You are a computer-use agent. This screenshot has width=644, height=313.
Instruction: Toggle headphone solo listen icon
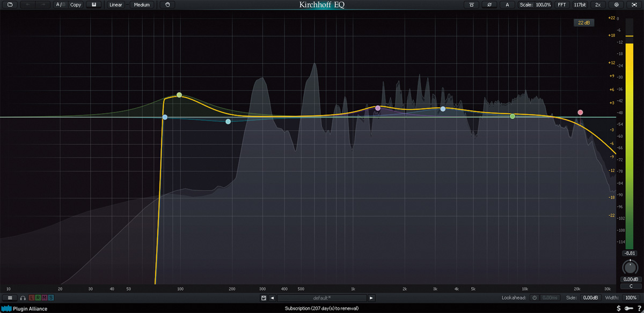coord(23,297)
